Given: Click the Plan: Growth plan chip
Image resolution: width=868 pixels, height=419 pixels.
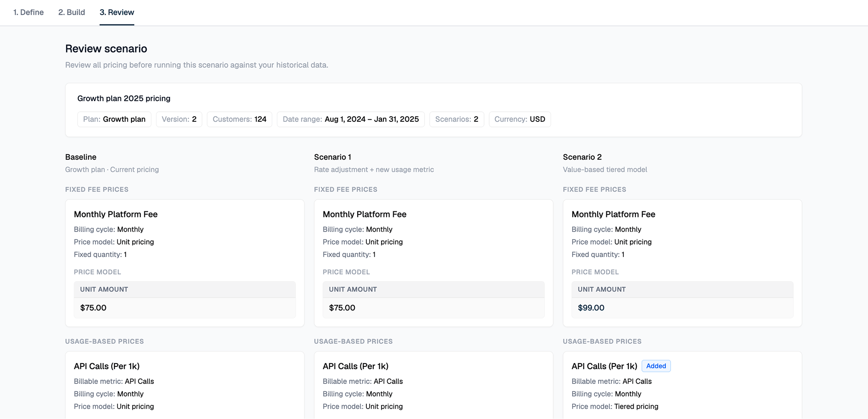Looking at the screenshot, I should point(114,119).
